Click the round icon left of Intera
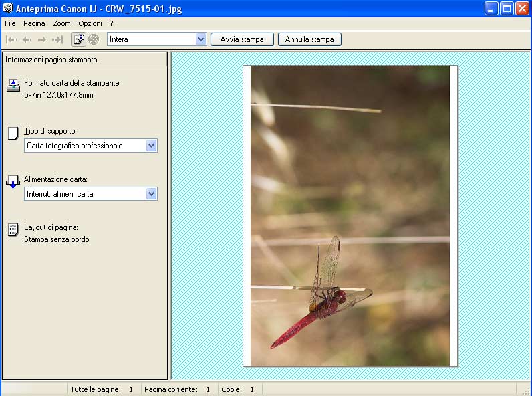The image size is (532, 396). 94,39
